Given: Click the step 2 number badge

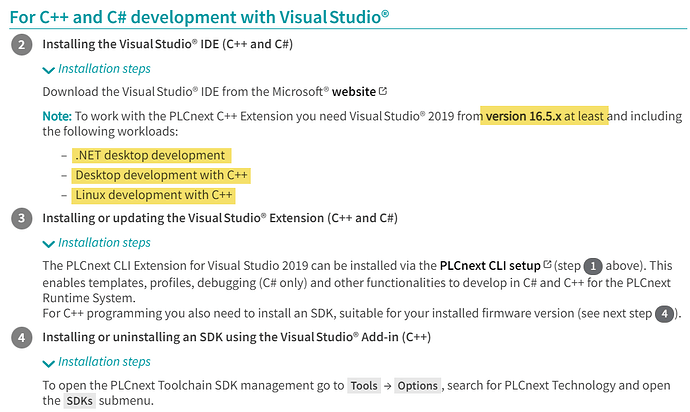Looking at the screenshot, I should 21,45.
